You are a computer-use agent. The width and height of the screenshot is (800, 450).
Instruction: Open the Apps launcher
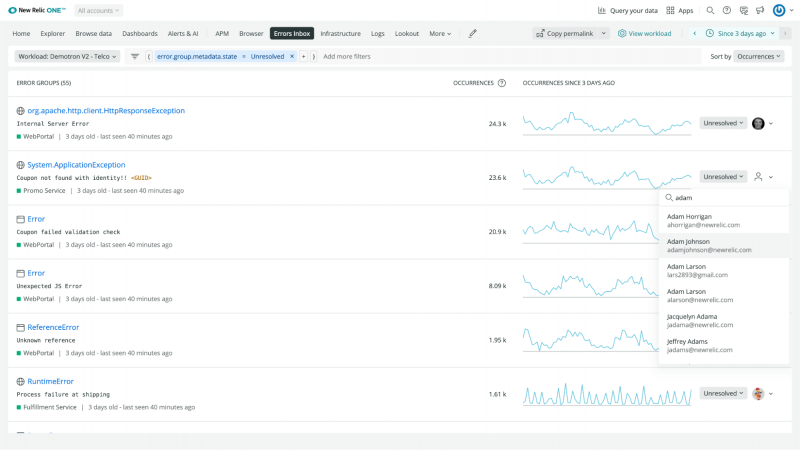coord(680,10)
